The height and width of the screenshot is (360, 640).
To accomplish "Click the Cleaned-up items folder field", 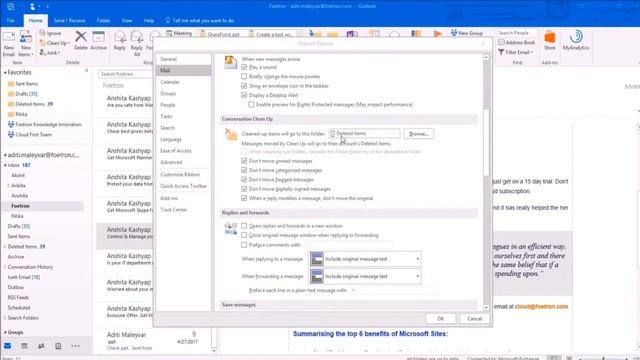I will coord(364,133).
